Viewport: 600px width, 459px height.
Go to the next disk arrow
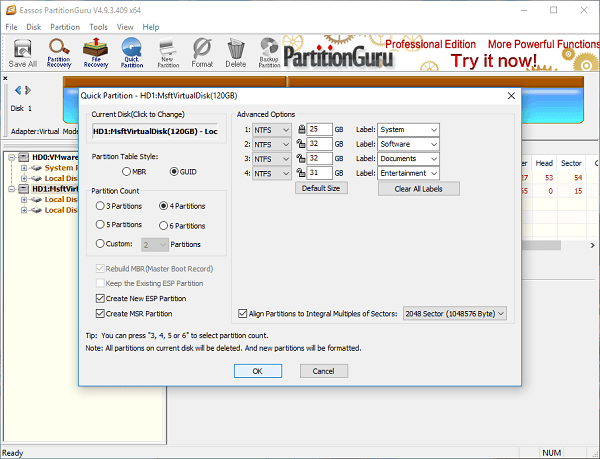pyautogui.click(x=28, y=90)
